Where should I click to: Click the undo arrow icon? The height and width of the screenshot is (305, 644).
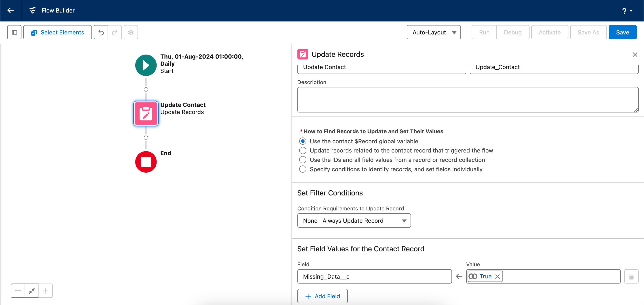coord(101,32)
